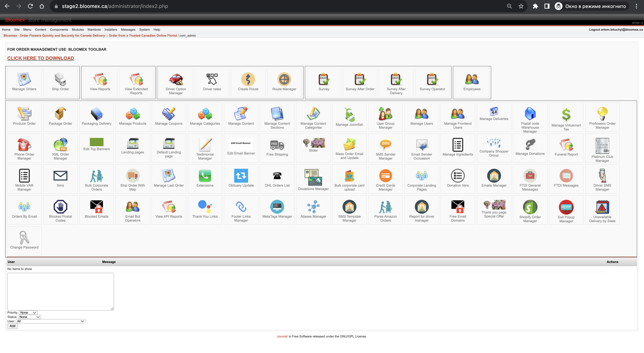Open Manage Joomfish icon

click(349, 114)
